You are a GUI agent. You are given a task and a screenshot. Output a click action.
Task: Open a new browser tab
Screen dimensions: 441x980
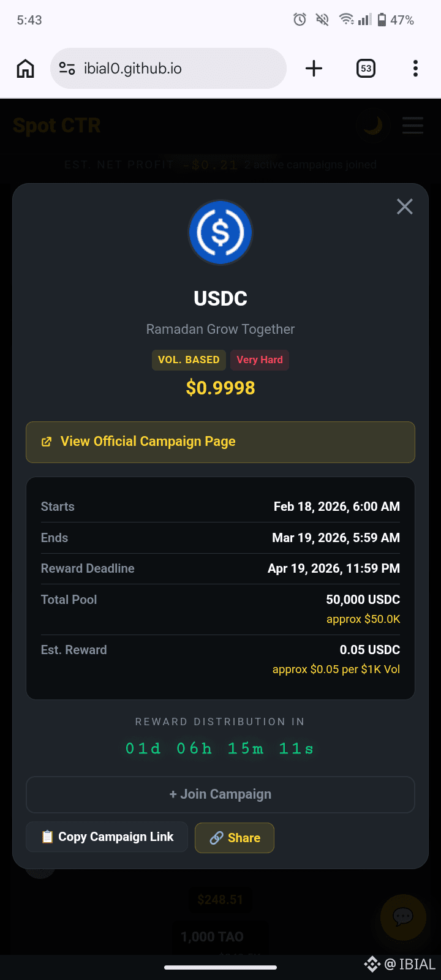[314, 68]
